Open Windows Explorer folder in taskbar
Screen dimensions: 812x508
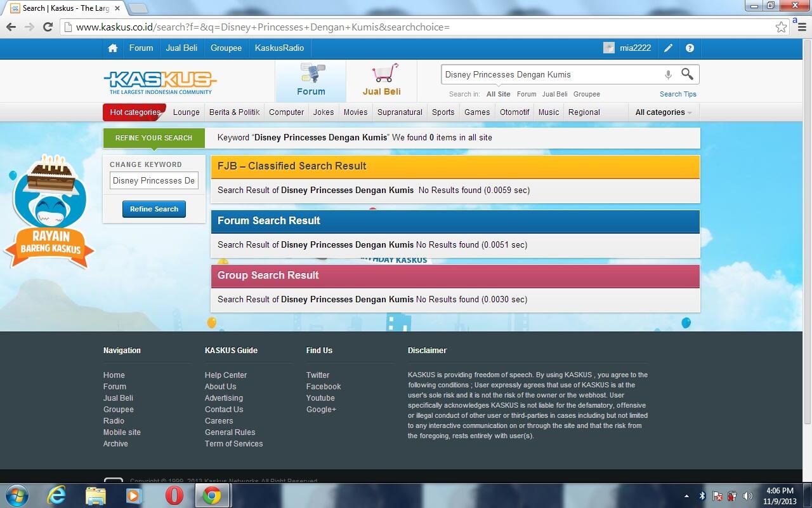click(x=95, y=495)
